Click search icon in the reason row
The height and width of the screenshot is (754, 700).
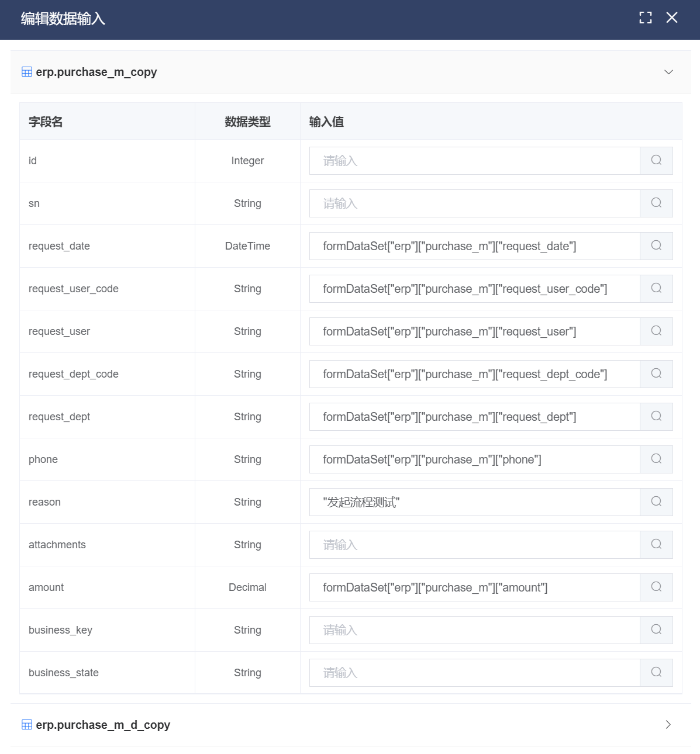click(656, 502)
